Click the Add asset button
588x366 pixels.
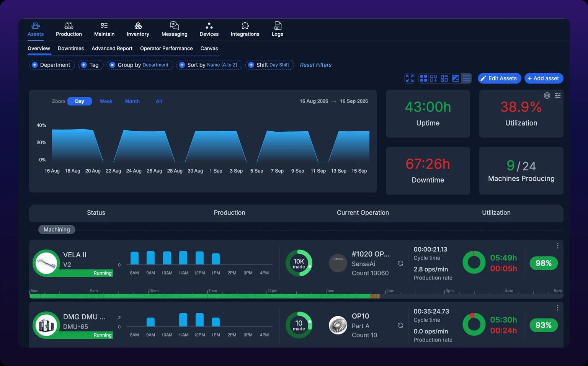pyautogui.click(x=544, y=78)
